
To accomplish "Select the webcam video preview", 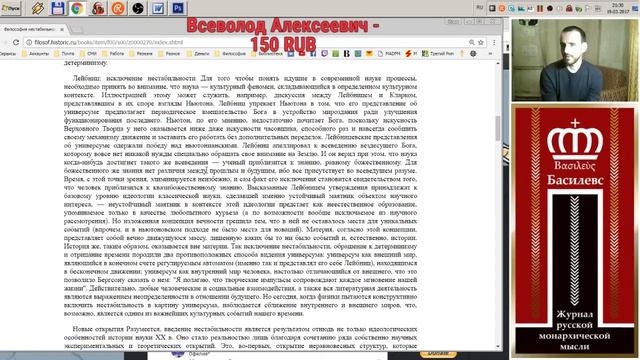I will click(575, 60).
